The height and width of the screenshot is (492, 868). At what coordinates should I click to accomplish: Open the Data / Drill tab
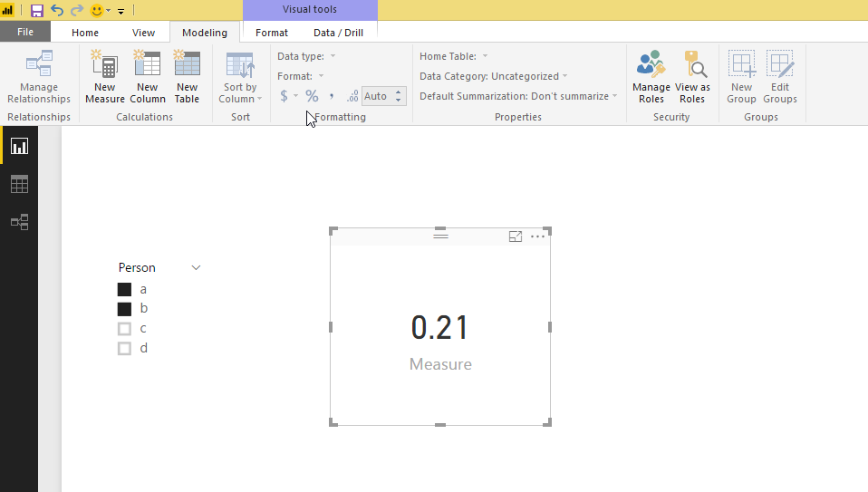[338, 33]
